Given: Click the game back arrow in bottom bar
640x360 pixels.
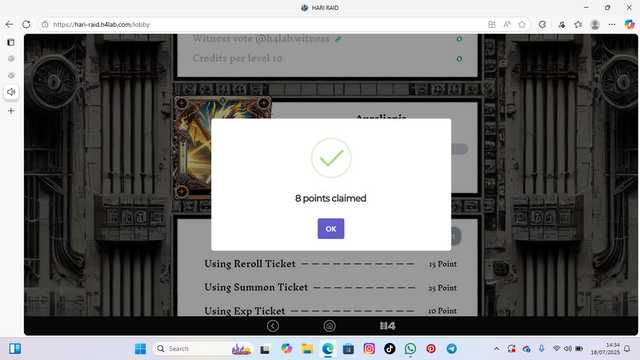Looking at the screenshot, I should pos(273,326).
